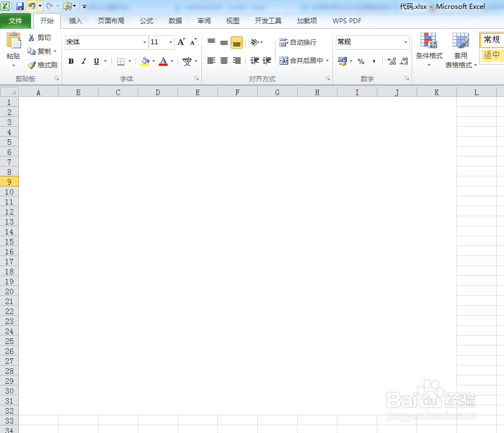Viewport: 504px width, 433px height.
Task: Click the Save icon in quick access toolbar
Action: click(x=20, y=6)
